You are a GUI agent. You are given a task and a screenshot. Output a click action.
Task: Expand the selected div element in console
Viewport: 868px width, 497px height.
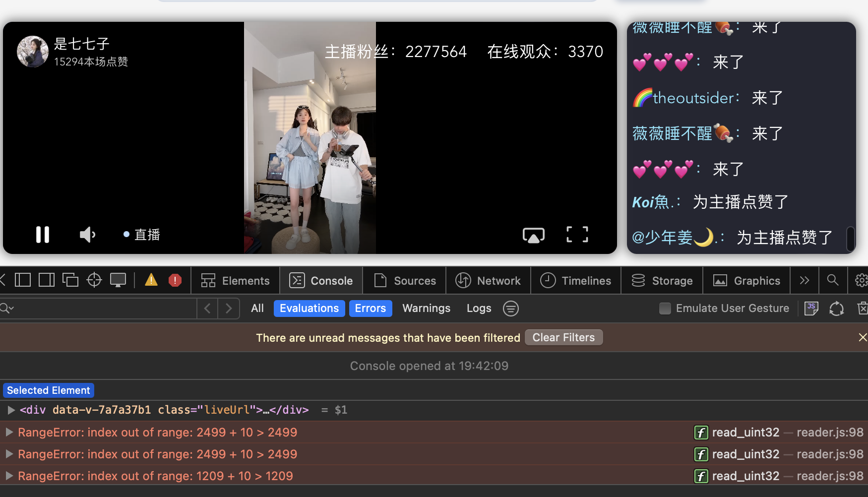(x=11, y=410)
